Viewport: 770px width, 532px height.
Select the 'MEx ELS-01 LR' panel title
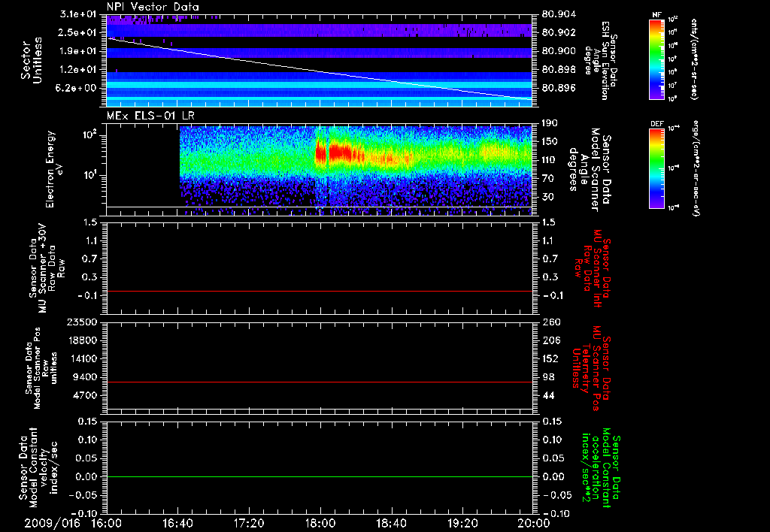(150, 116)
